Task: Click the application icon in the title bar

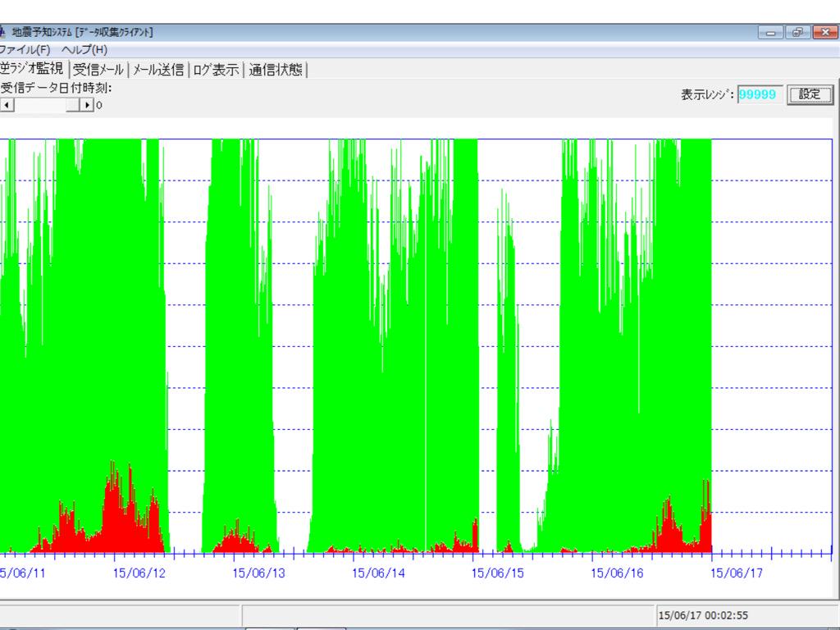Action: (2, 32)
